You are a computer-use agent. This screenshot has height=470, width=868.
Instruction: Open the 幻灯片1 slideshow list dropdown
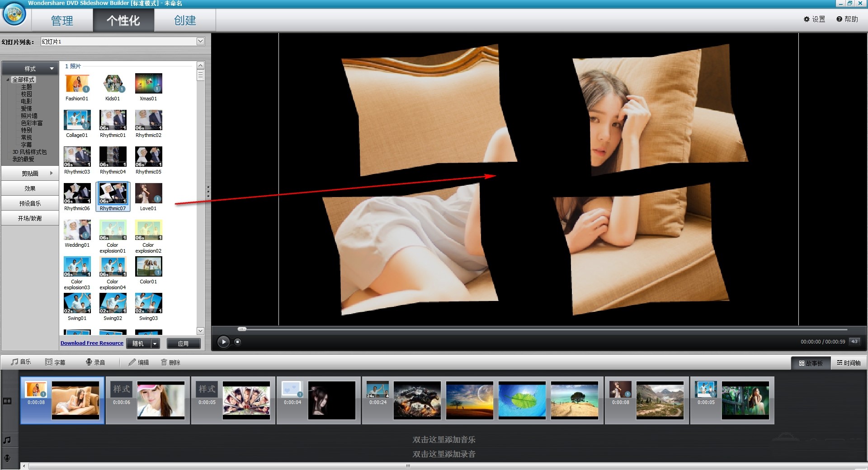[200, 42]
